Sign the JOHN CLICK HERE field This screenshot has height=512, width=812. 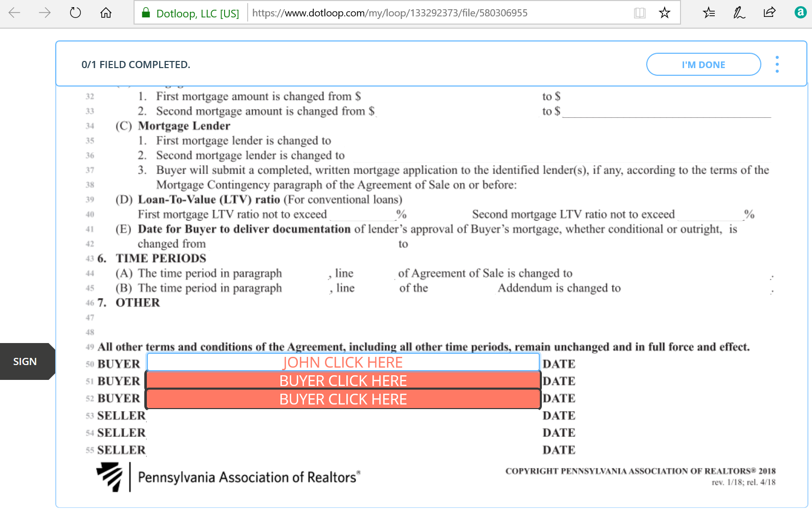[343, 362]
